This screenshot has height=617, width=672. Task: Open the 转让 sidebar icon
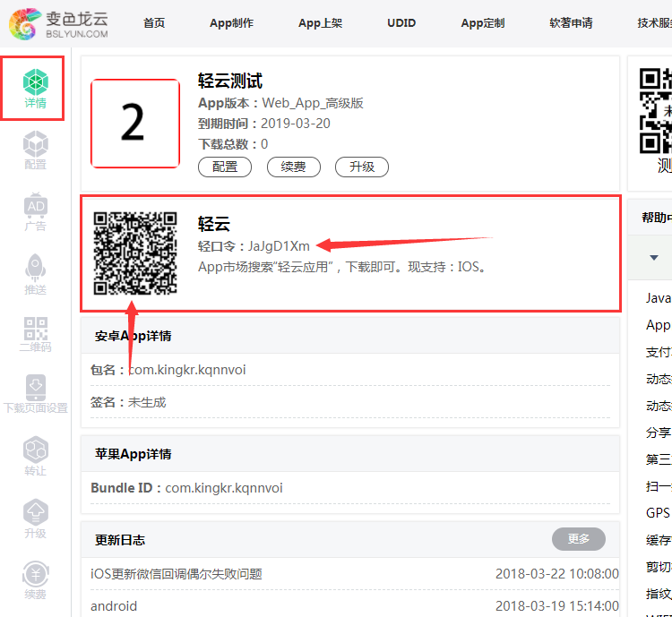(x=35, y=456)
